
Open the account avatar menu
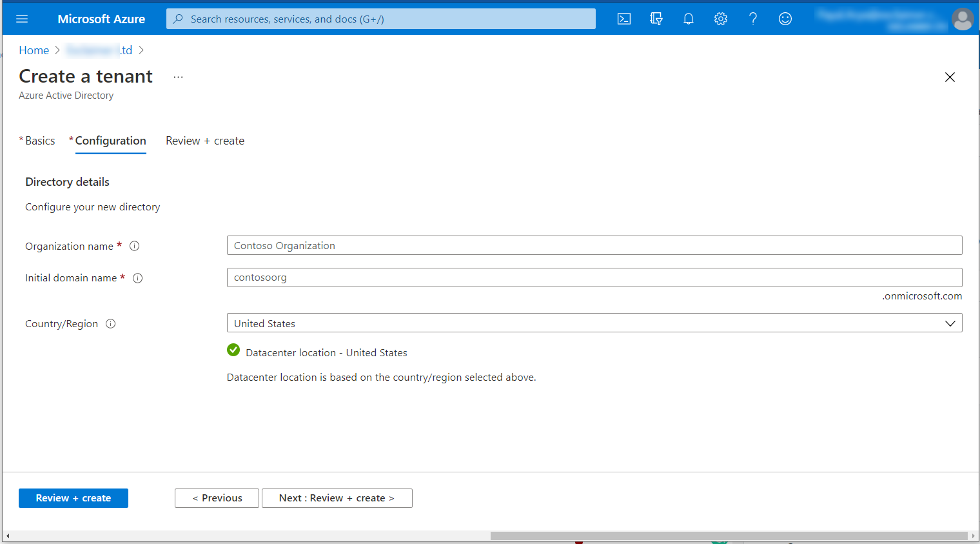(962, 19)
